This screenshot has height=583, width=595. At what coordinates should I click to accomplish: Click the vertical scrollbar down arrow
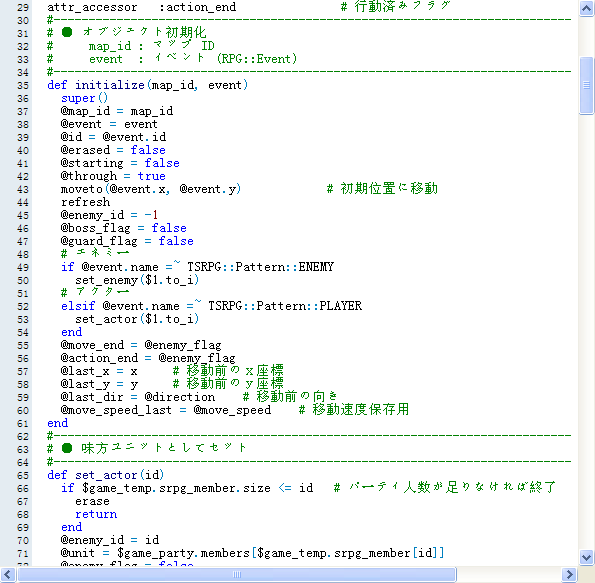click(x=586, y=557)
